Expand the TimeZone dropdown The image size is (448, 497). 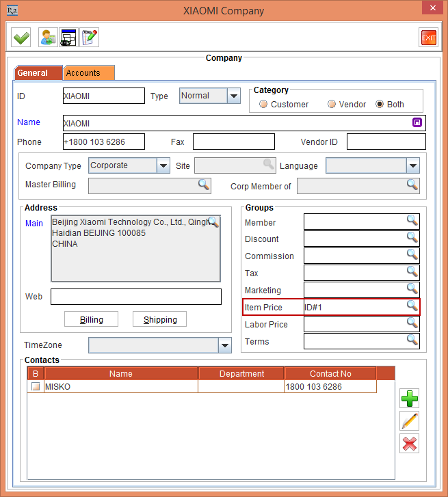225,346
